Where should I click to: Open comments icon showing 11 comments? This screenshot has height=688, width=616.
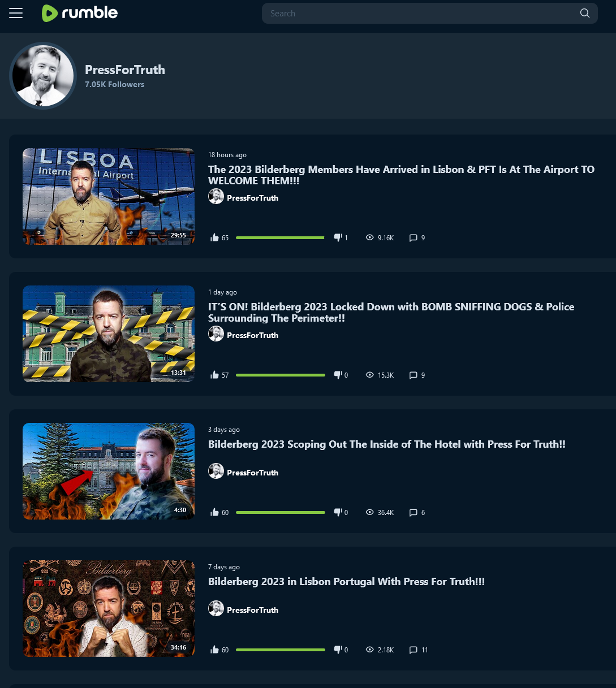[413, 650]
